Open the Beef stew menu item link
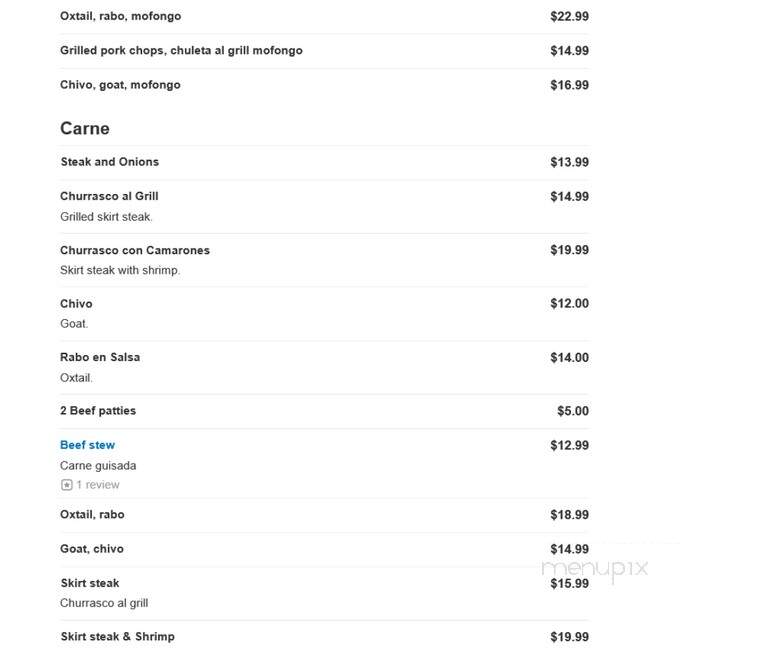The width and height of the screenshot is (774, 651). [x=87, y=445]
